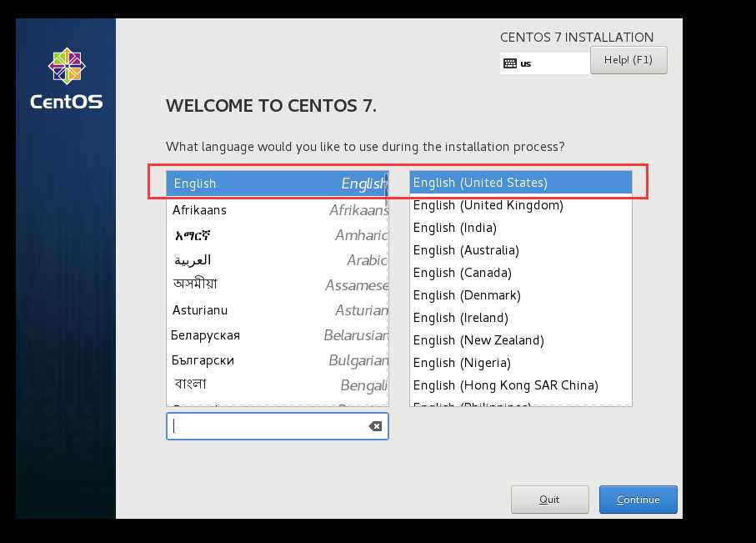Choose English (New Zealand) locale
756x543 pixels.
click(x=521, y=340)
